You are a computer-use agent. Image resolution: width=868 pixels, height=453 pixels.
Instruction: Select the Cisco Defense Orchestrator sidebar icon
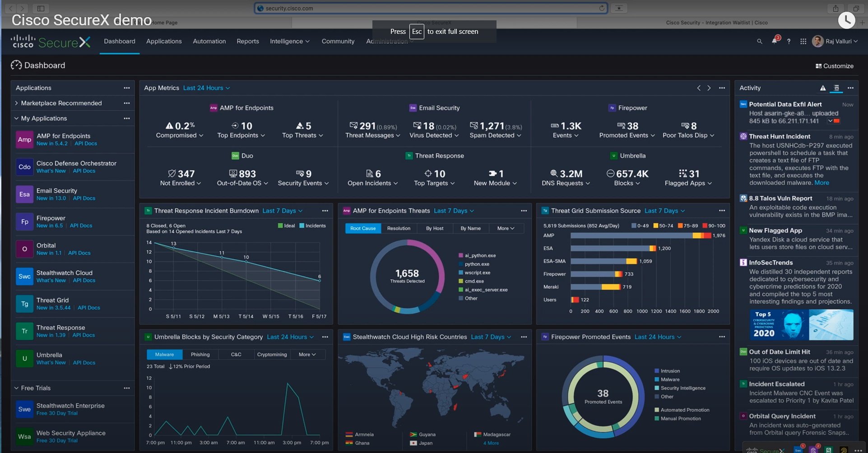[x=24, y=167]
